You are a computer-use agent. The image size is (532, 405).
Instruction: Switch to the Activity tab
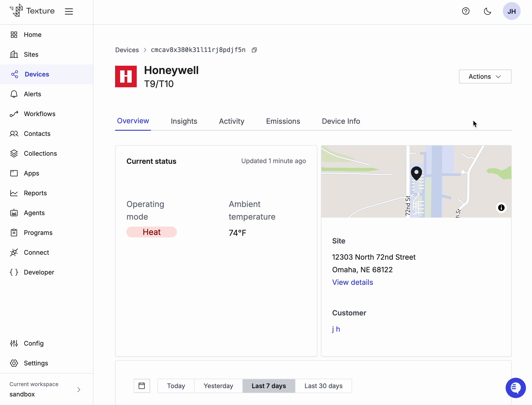[232, 121]
